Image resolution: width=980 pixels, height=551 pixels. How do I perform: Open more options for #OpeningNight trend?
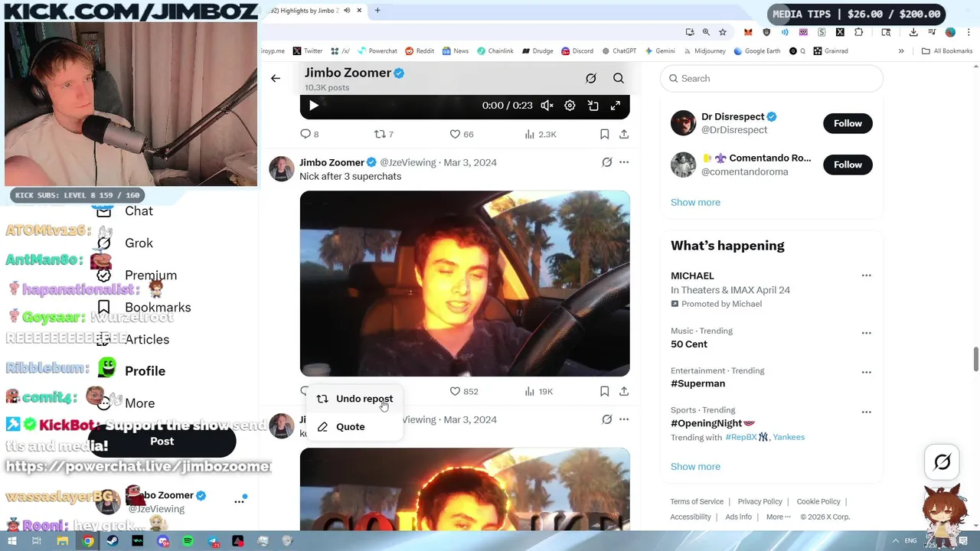tap(866, 412)
